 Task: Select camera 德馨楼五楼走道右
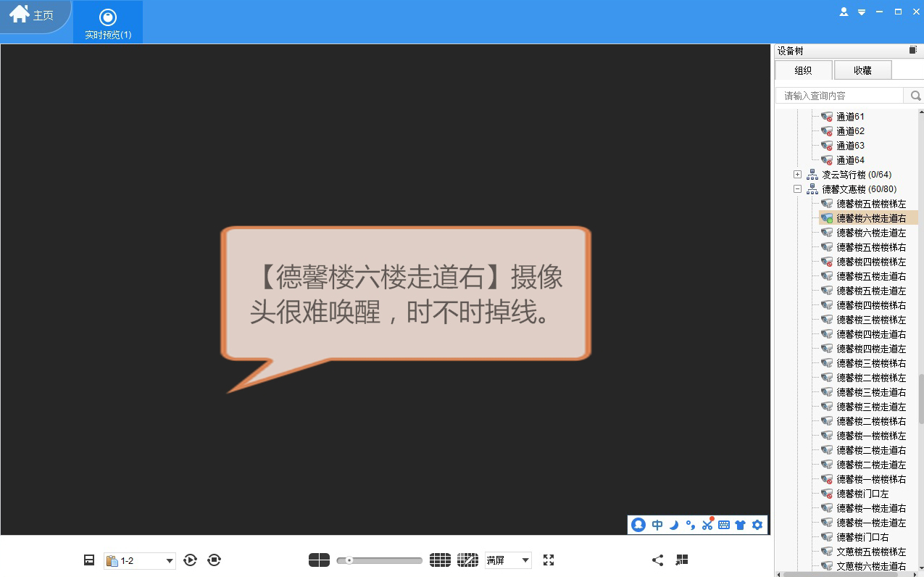[x=871, y=276]
